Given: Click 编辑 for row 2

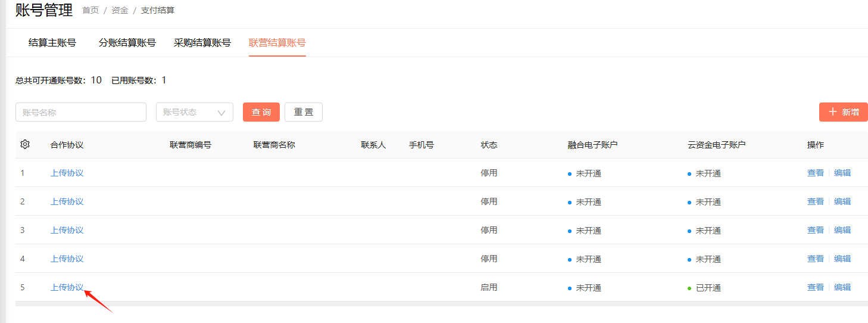Looking at the screenshot, I should pos(842,201).
